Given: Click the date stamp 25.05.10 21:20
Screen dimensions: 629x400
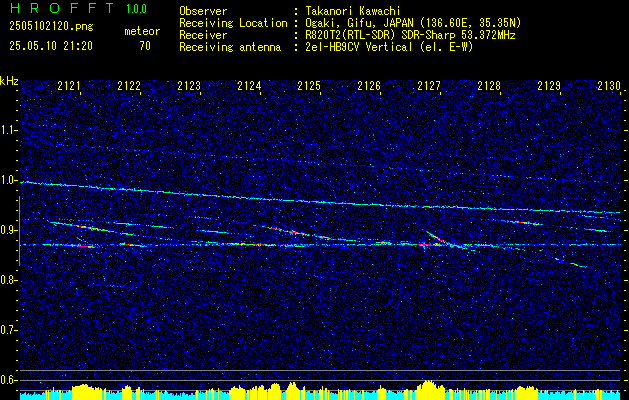Looking at the screenshot, I should tap(51, 46).
